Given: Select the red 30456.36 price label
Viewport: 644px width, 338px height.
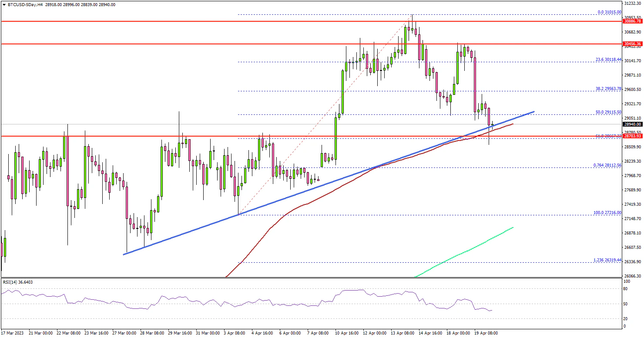Looking at the screenshot, I should 632,44.
